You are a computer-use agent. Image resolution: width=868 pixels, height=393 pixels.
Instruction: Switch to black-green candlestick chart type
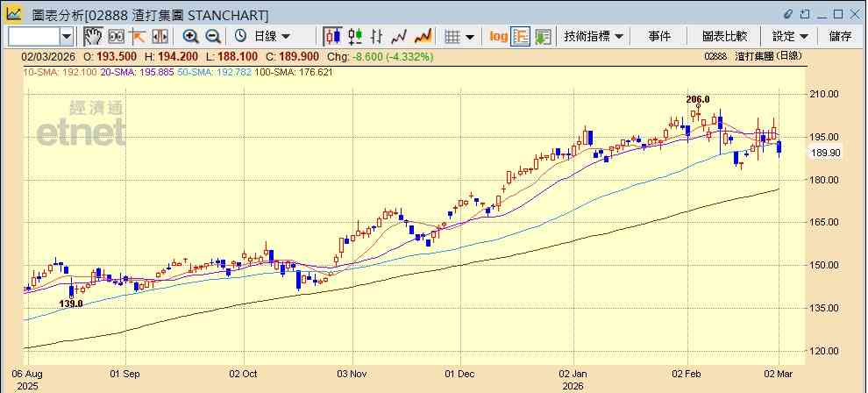[355, 37]
